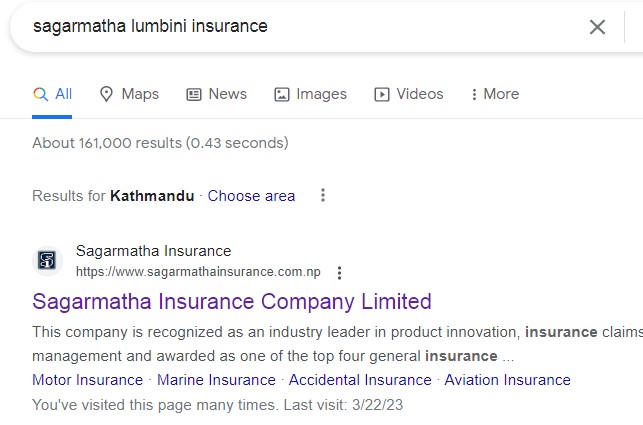Click the Maps pin icon
Viewport: 643px width, 425px height.
(106, 94)
